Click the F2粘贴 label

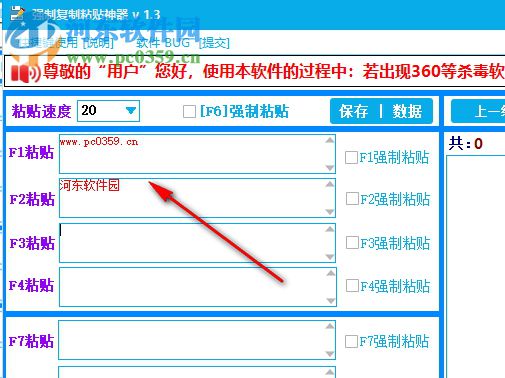(x=32, y=199)
